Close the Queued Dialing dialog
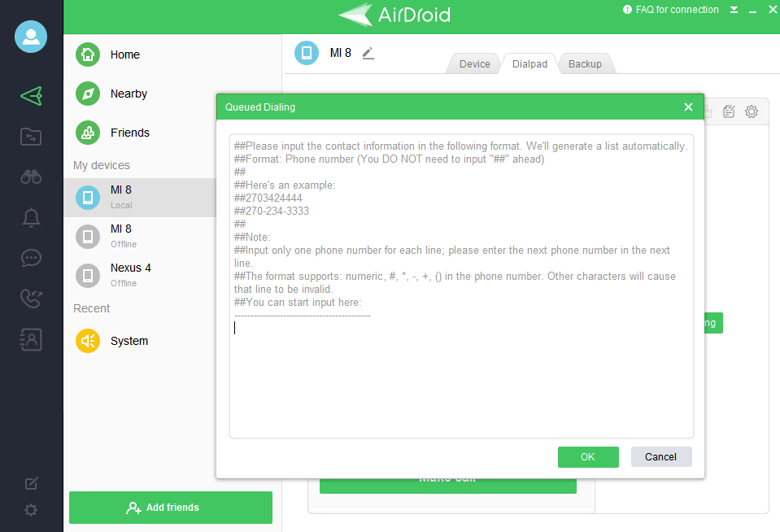The width and height of the screenshot is (780, 532). pyautogui.click(x=688, y=107)
